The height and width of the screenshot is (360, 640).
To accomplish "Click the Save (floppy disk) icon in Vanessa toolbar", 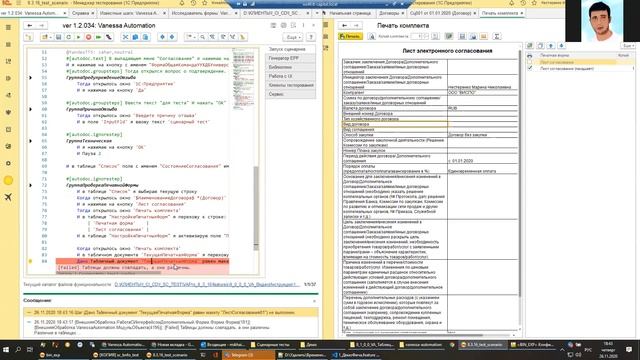I will 59,37.
